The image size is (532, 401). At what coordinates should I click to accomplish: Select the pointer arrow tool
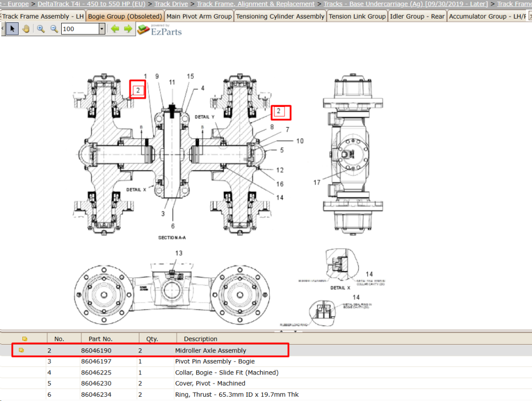(x=12, y=29)
